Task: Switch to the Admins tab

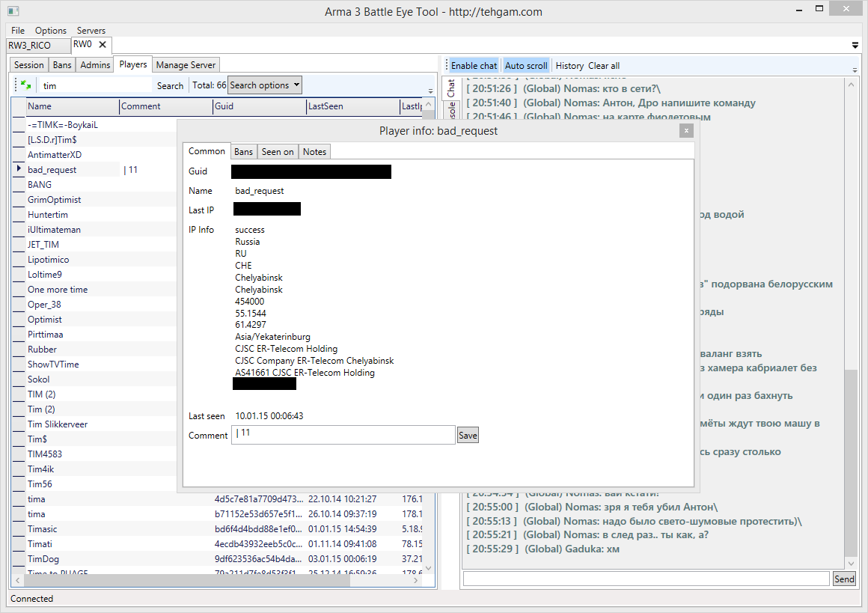Action: [x=95, y=65]
